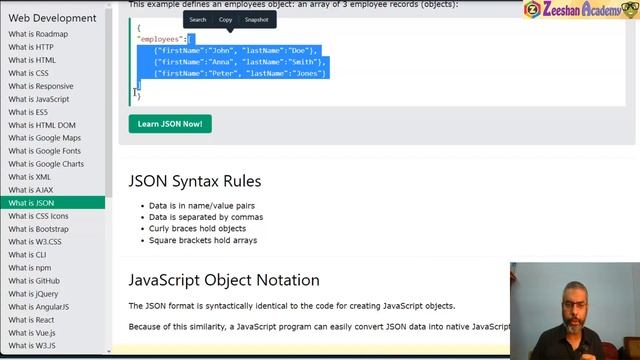Open What is AJAX link
Image resolution: width=640 pixels, height=360 pixels.
(x=31, y=191)
